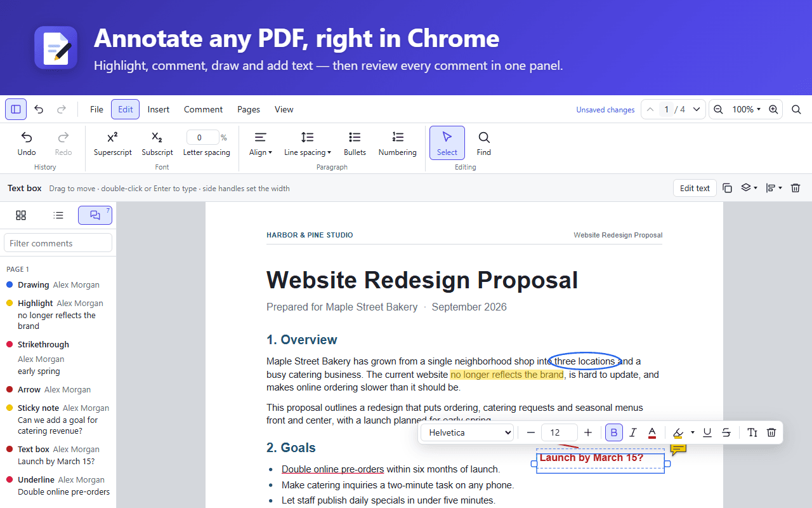Switch to the Insert menu tab
The width and height of the screenshot is (812, 508).
pos(159,109)
